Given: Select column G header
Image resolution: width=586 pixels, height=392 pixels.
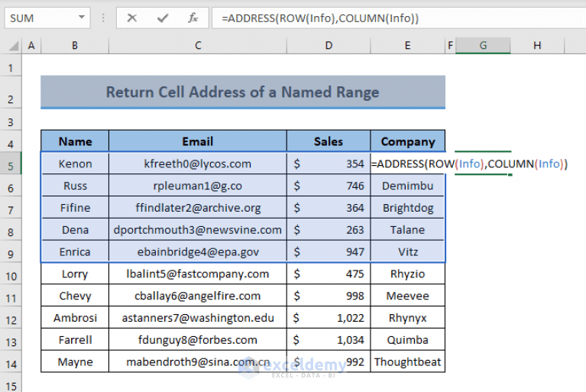Looking at the screenshot, I should coord(483,46).
